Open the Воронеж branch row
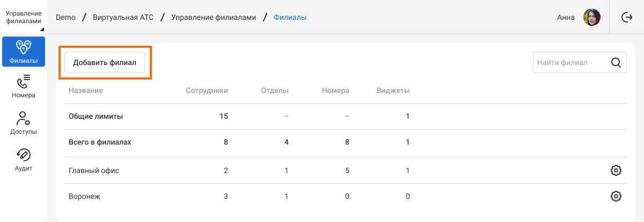 (x=84, y=196)
